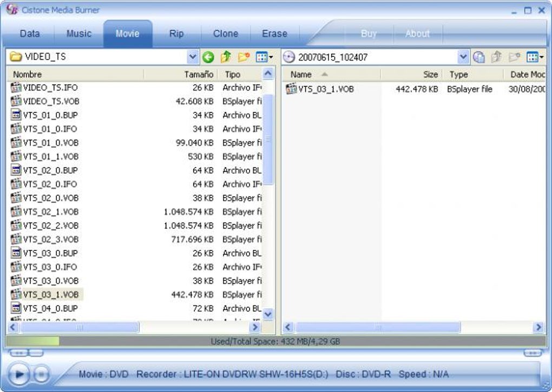Click left pane vertical scrollbar thumb
The image size is (552, 392).
tap(268, 139)
